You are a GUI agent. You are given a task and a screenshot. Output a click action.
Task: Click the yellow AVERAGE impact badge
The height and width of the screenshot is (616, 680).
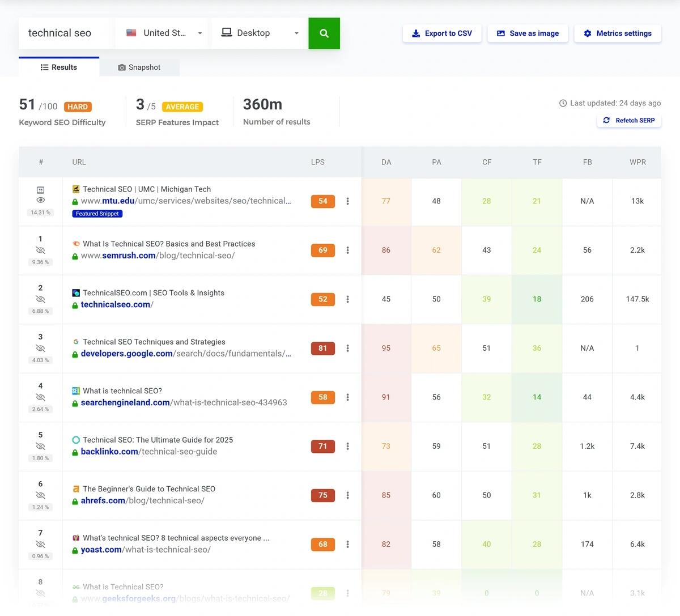[x=182, y=107]
